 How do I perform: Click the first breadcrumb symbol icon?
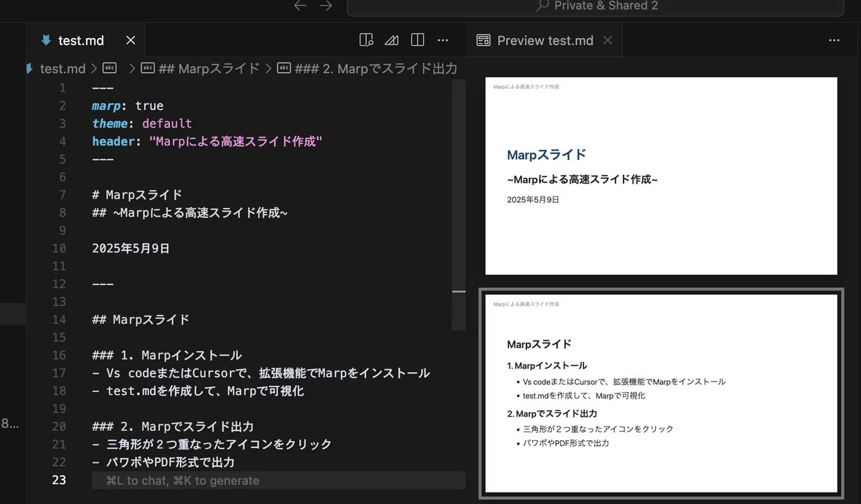(109, 69)
